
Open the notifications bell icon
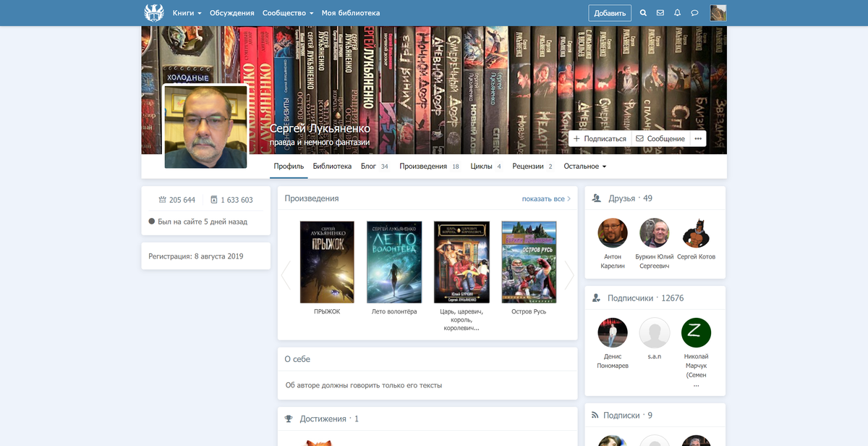tap(678, 13)
